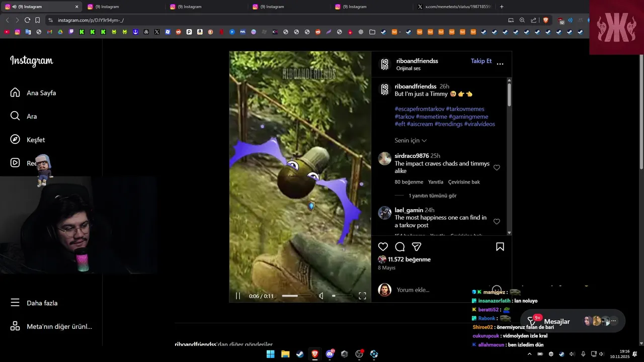Open the 'Daha fazla' menu

coord(34,303)
